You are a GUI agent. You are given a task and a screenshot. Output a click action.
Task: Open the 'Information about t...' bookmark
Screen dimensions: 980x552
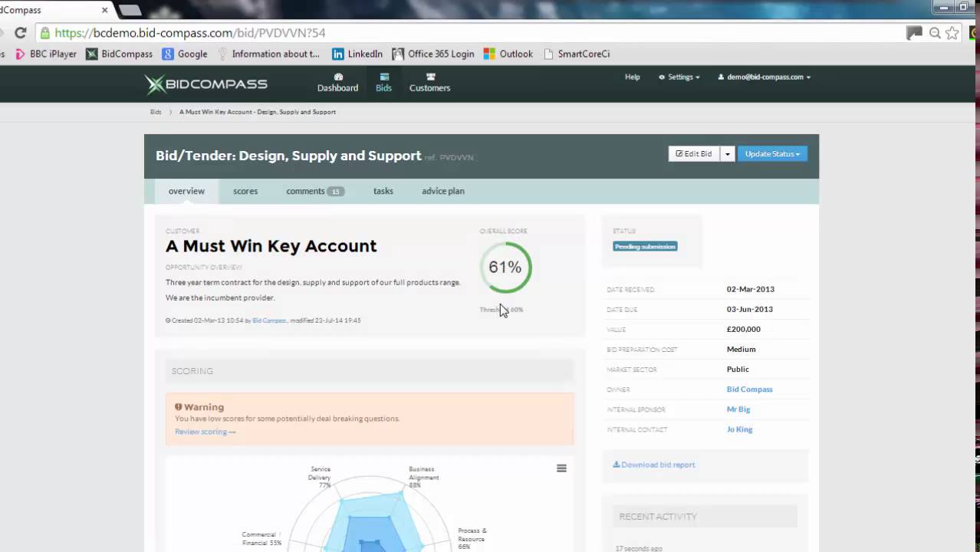(x=268, y=54)
